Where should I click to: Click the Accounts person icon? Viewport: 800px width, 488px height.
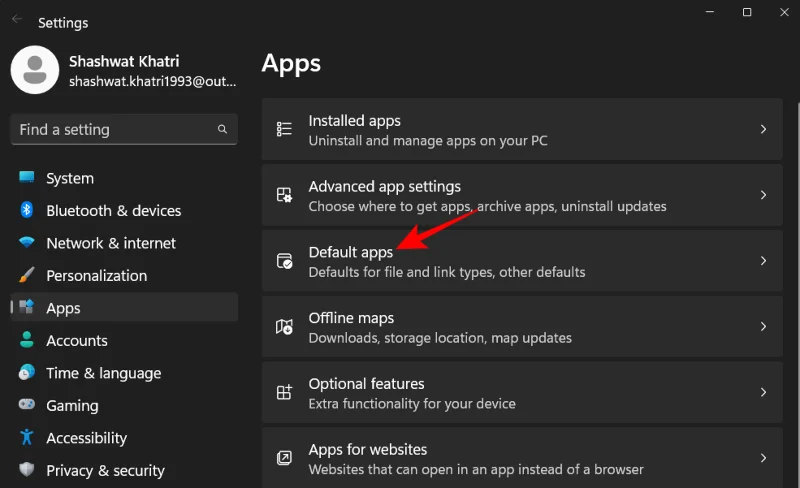tap(27, 339)
